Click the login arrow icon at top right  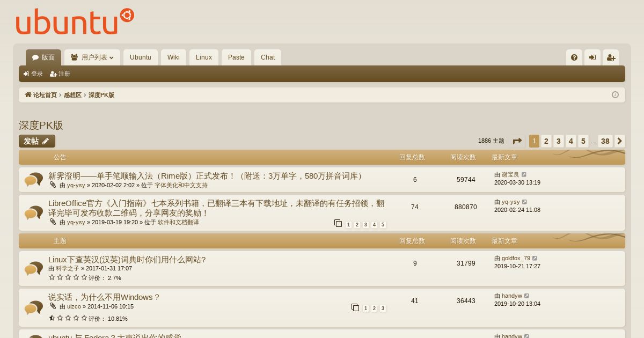coord(592,57)
